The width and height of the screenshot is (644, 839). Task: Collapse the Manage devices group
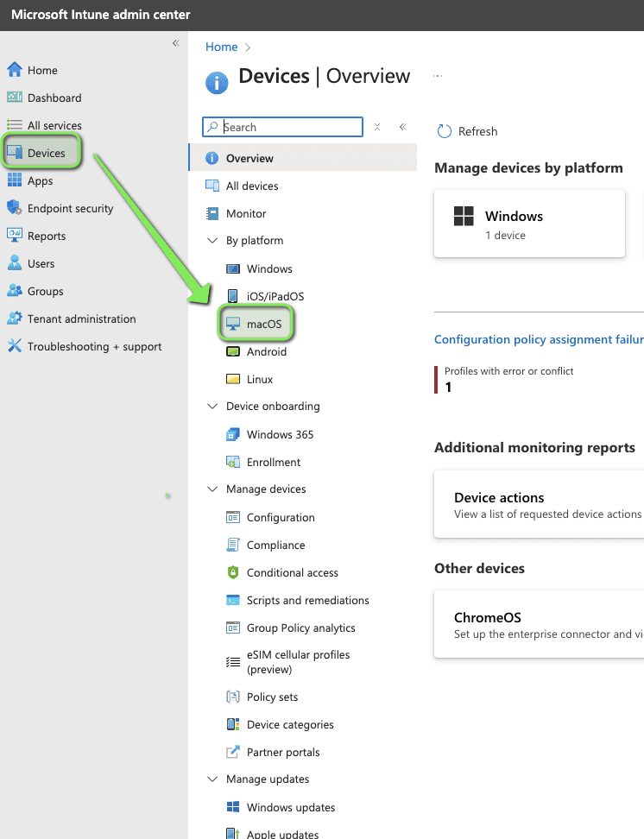point(212,489)
